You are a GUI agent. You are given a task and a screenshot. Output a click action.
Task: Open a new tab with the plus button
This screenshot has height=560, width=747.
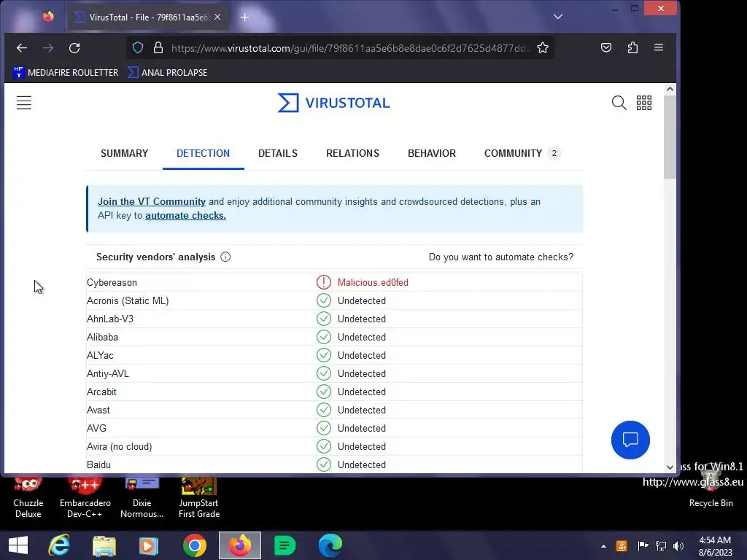point(245,17)
